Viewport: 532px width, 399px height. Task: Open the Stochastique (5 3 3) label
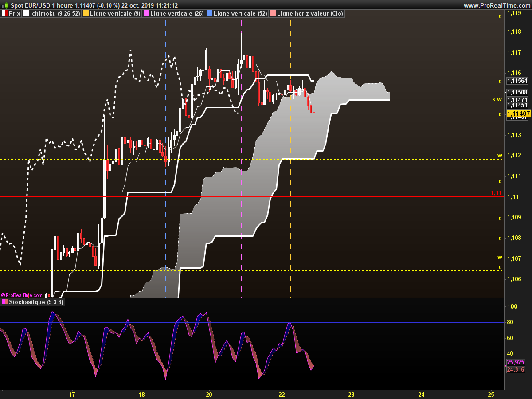36,302
